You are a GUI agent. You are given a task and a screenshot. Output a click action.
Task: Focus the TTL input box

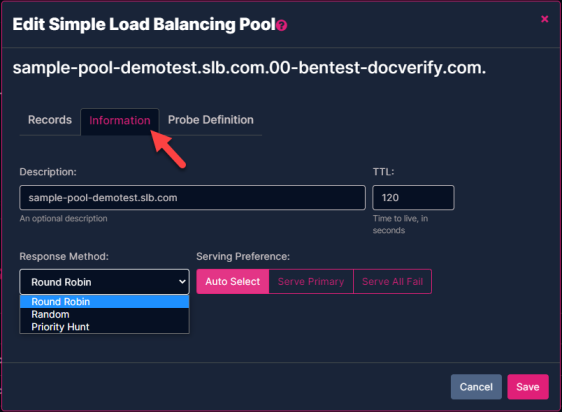[x=413, y=198]
